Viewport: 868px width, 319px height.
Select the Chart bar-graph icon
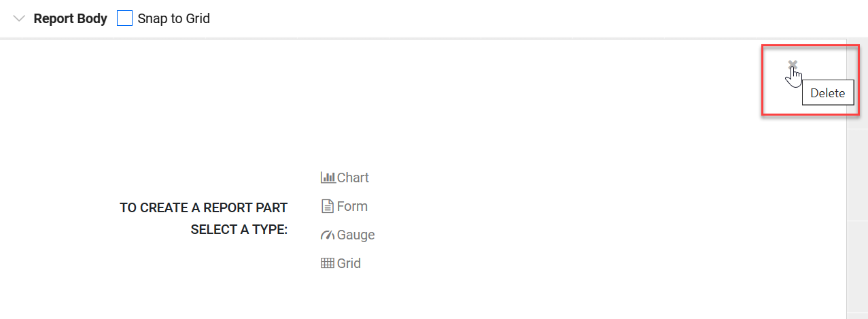coord(328,178)
